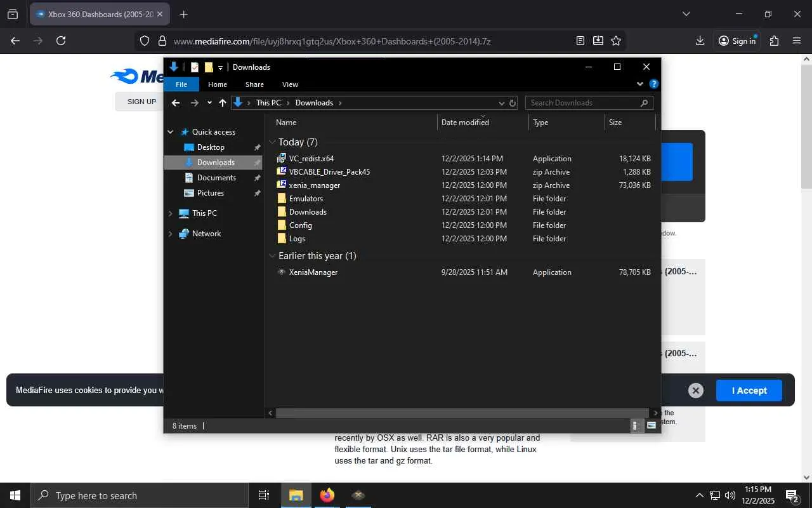Click I Accept on the cookie banner
This screenshot has height=508, width=812.
click(x=749, y=391)
